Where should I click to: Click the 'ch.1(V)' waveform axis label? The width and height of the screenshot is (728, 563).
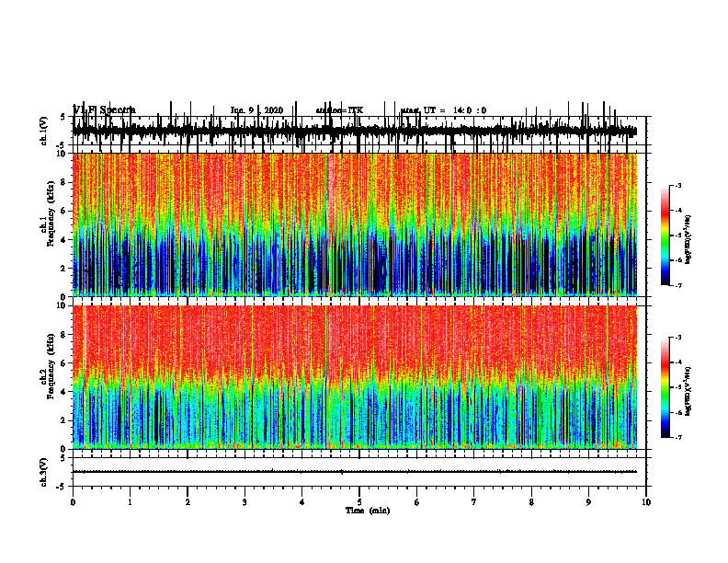(x=43, y=131)
